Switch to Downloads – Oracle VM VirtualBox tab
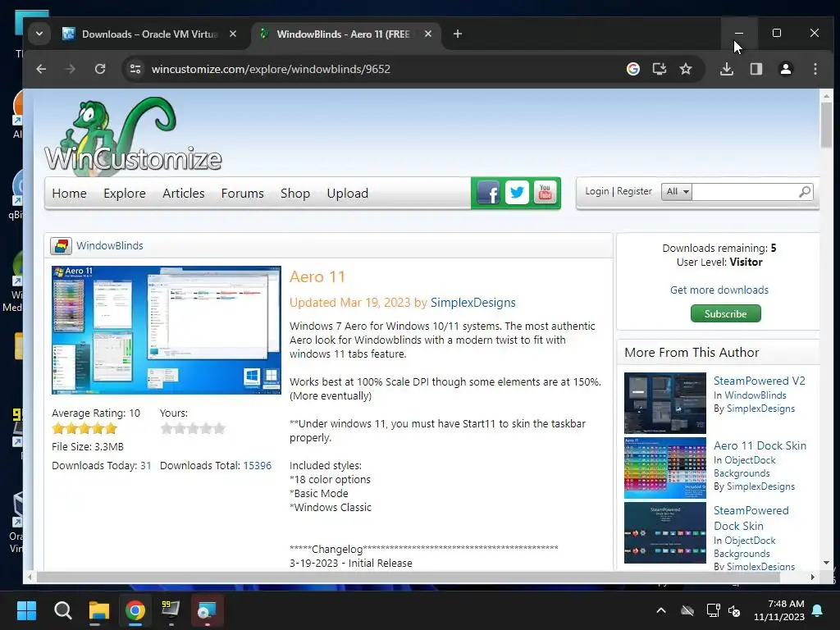 tap(149, 34)
